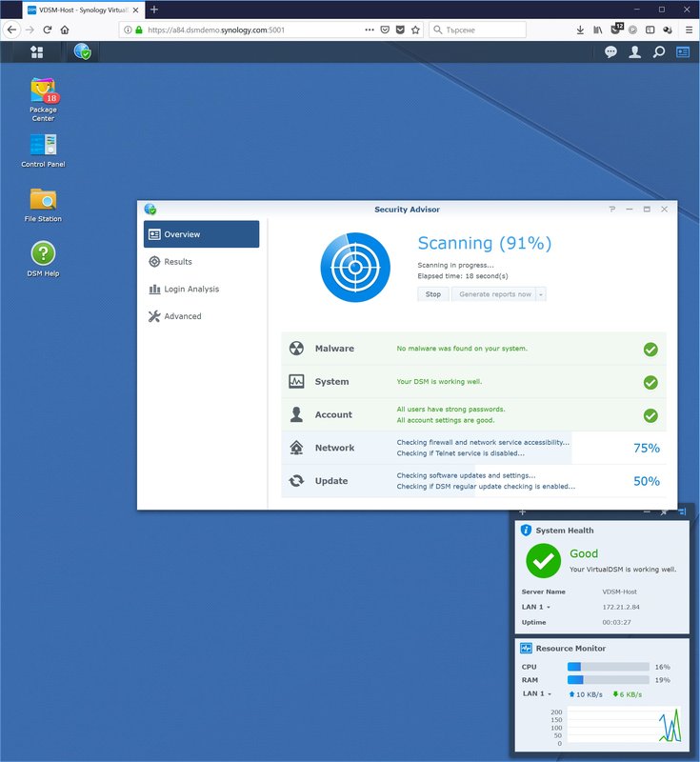Click Generate reports now button
The width and height of the screenshot is (700, 762).
coord(494,294)
